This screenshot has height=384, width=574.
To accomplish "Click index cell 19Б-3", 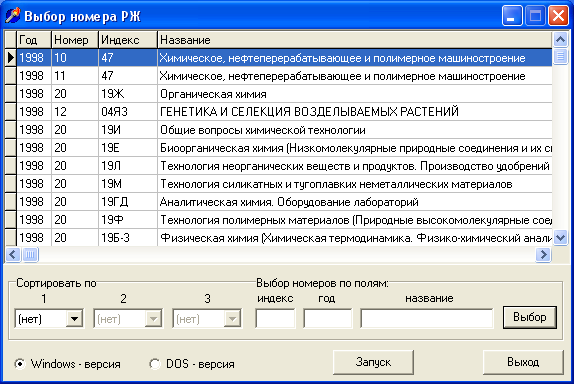I will (x=128, y=238).
